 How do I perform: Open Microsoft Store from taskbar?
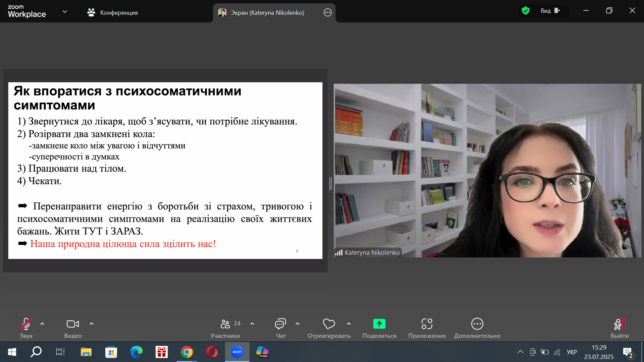pyautogui.click(x=111, y=352)
